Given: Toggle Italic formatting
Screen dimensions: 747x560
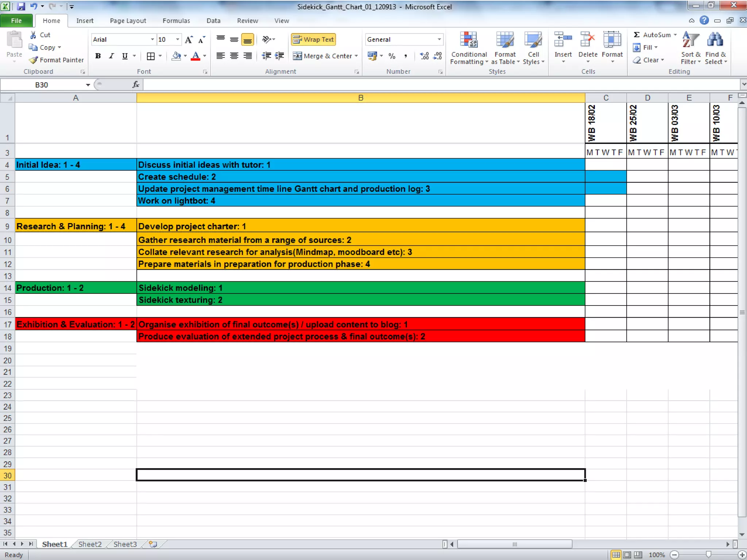Looking at the screenshot, I should pyautogui.click(x=111, y=56).
